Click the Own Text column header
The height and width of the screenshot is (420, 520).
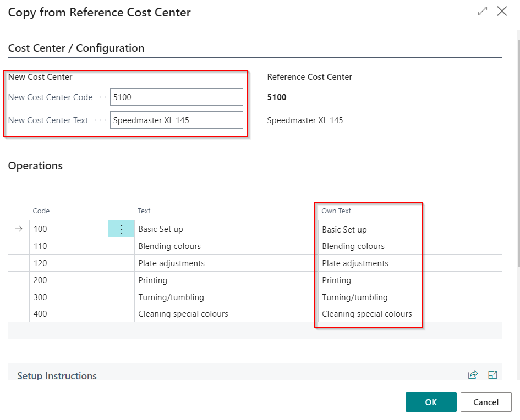336,211
